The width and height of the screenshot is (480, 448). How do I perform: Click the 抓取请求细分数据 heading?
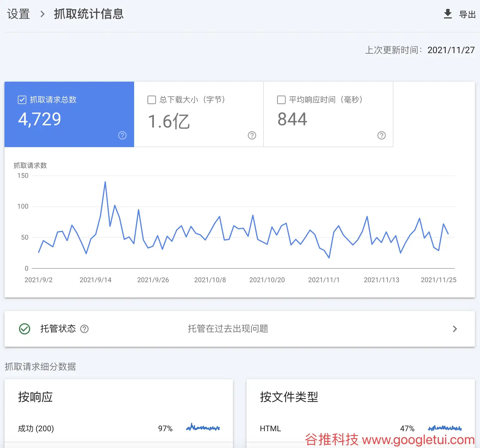click(40, 367)
